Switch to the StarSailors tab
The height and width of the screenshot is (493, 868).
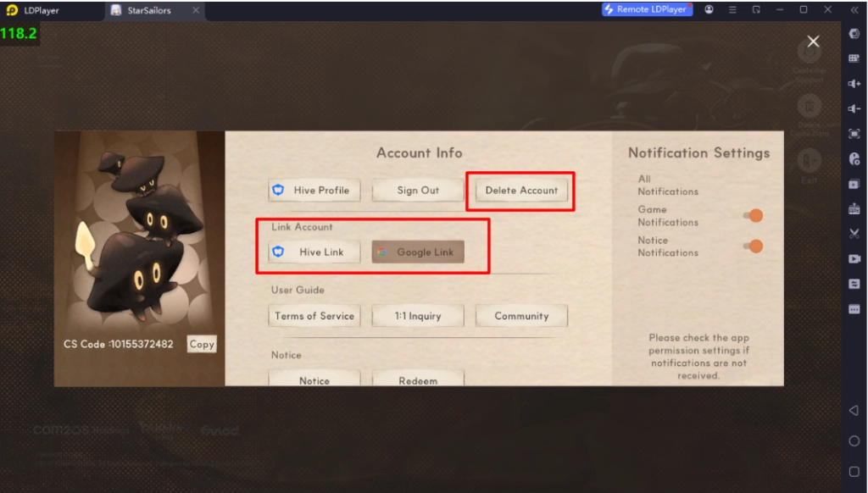[148, 10]
